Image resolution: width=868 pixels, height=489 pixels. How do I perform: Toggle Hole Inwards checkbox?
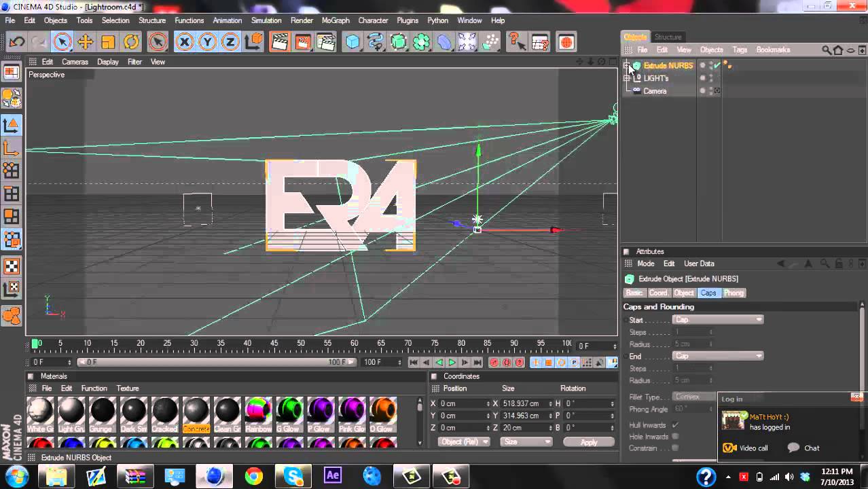(675, 437)
